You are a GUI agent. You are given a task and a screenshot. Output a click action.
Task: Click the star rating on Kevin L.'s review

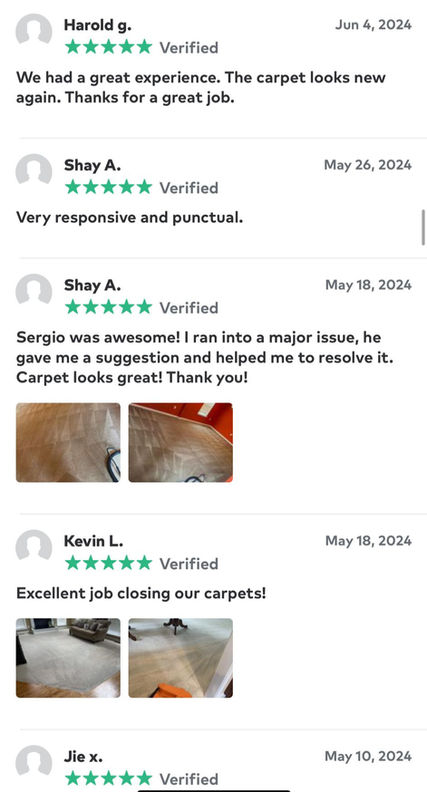click(x=108, y=563)
